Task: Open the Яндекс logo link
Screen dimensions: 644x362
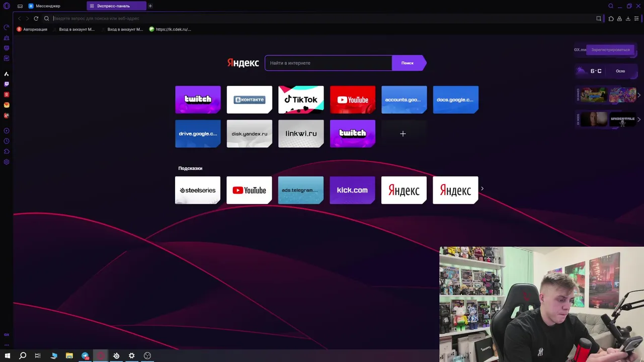Action: pos(243,63)
